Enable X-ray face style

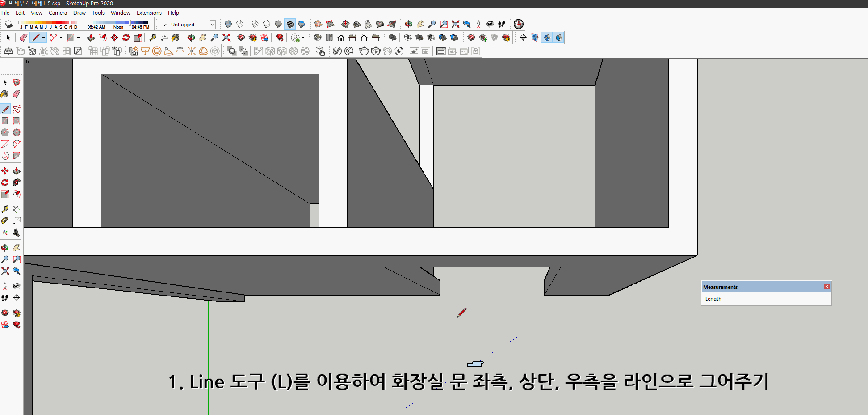point(227,24)
